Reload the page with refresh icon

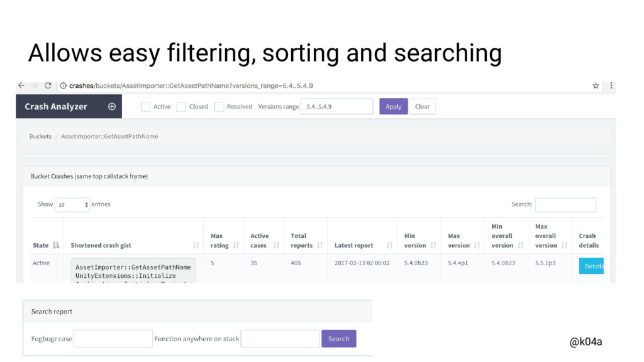[x=48, y=85]
